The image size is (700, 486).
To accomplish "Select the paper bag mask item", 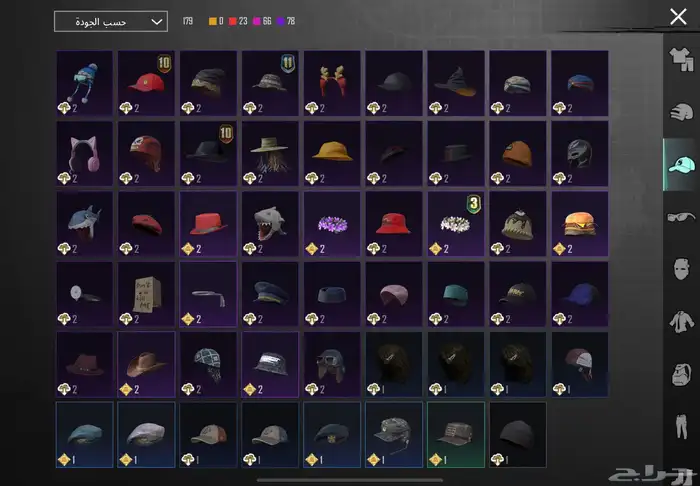I will (x=146, y=294).
